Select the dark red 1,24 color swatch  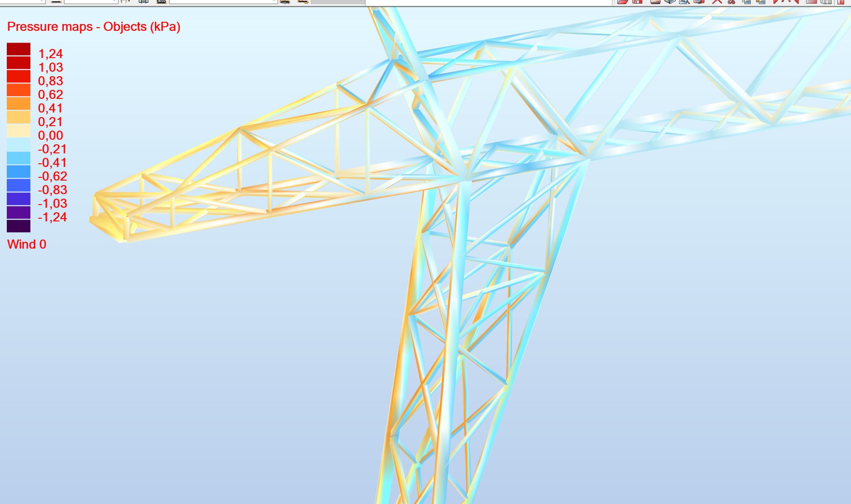click(x=18, y=49)
